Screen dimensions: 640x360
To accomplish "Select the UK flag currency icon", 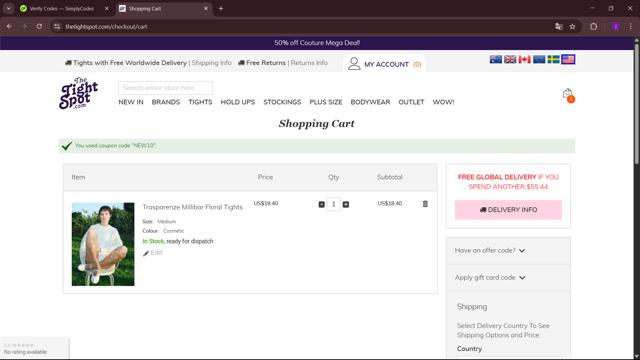I will point(510,60).
